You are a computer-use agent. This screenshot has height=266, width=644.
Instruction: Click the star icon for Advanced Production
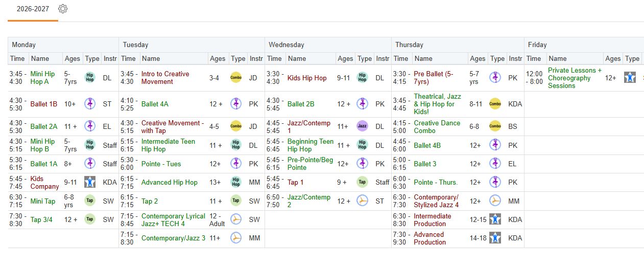tap(495, 238)
